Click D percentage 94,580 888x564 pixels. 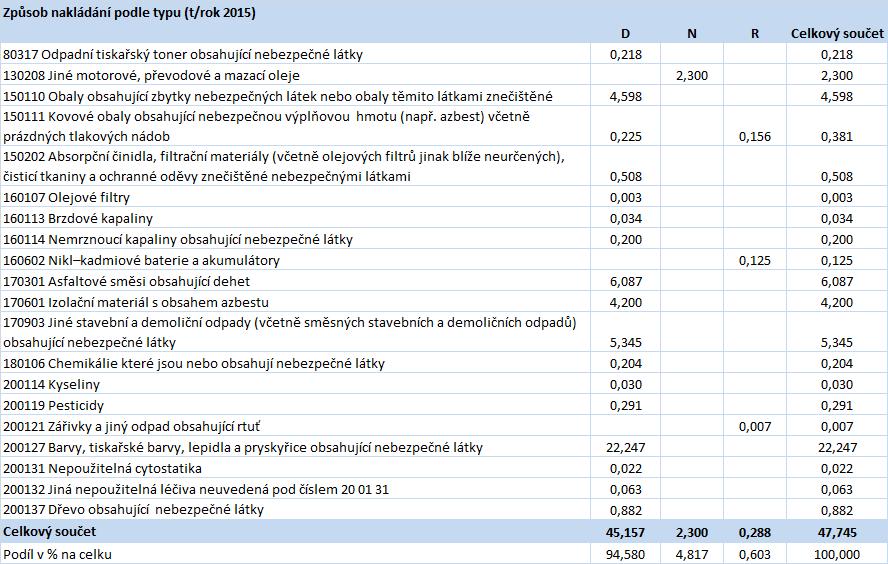pyautogui.click(x=625, y=554)
